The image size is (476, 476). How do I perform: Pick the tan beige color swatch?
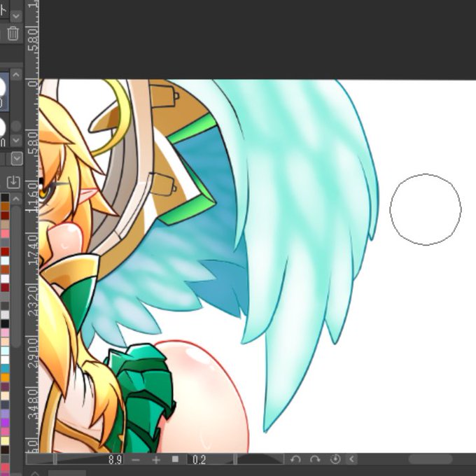[5, 225]
